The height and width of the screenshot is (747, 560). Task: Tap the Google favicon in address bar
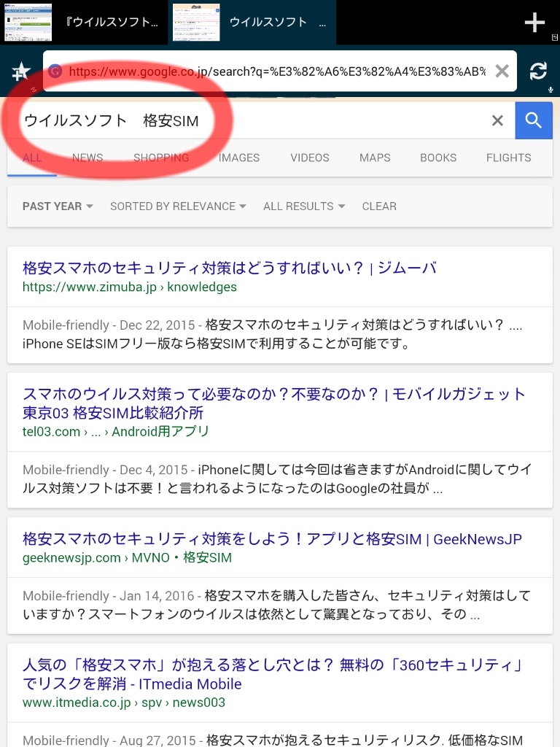(55, 71)
